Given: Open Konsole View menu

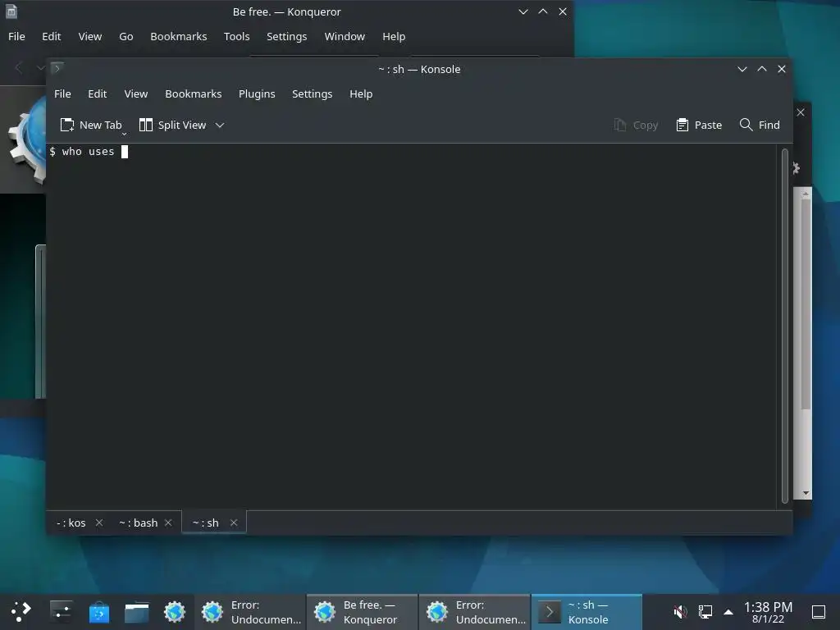Looking at the screenshot, I should coord(135,94).
